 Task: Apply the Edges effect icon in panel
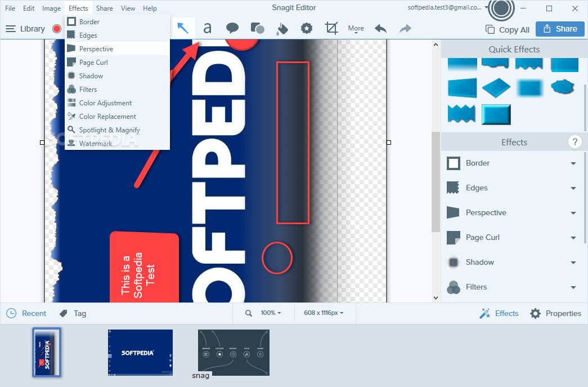click(454, 188)
